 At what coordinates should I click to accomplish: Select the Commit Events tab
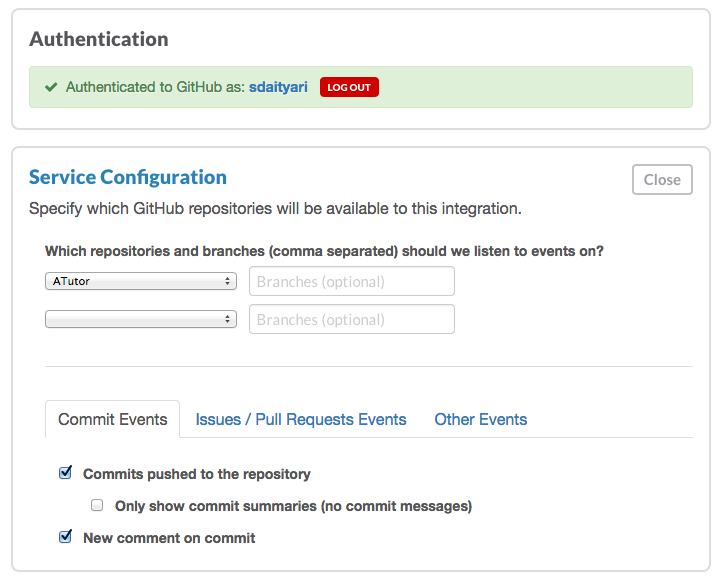[113, 419]
